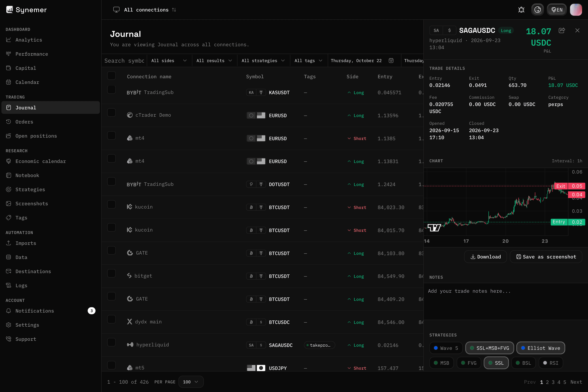Image resolution: width=588 pixels, height=392 pixels.
Task: Open Orders in the Trading section
Action: [x=51, y=122]
